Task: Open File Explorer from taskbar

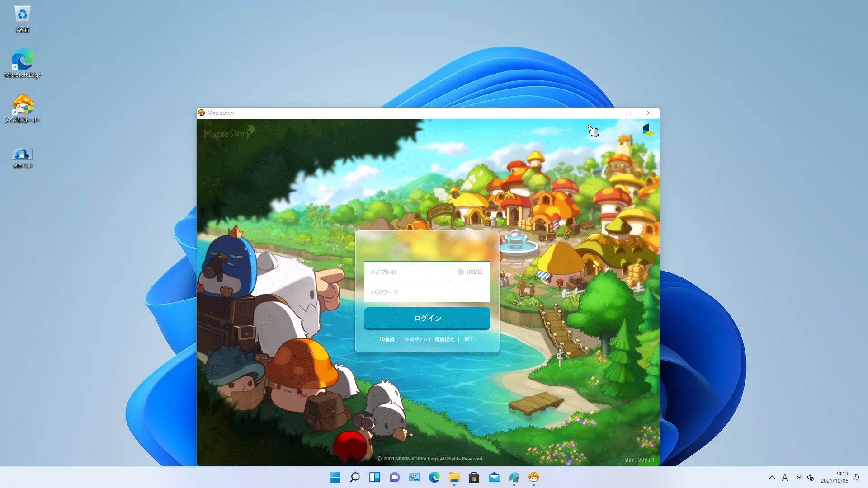Action: (x=454, y=477)
